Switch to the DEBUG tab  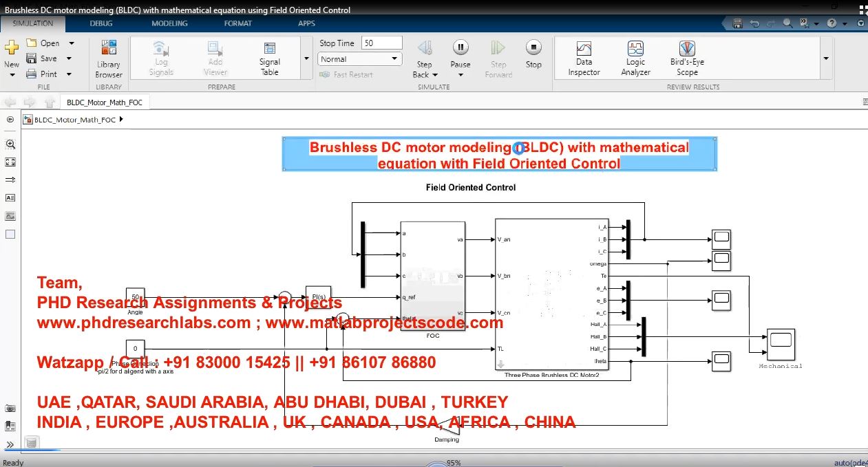[101, 23]
